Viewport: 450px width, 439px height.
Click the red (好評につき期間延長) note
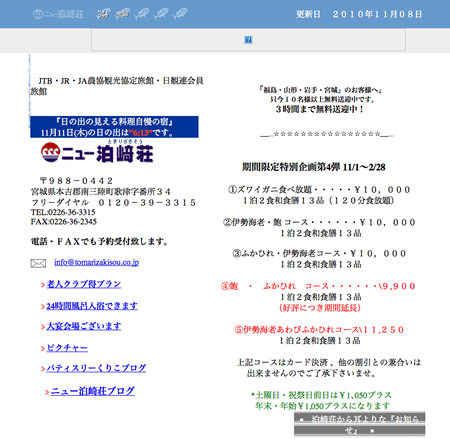320,307
